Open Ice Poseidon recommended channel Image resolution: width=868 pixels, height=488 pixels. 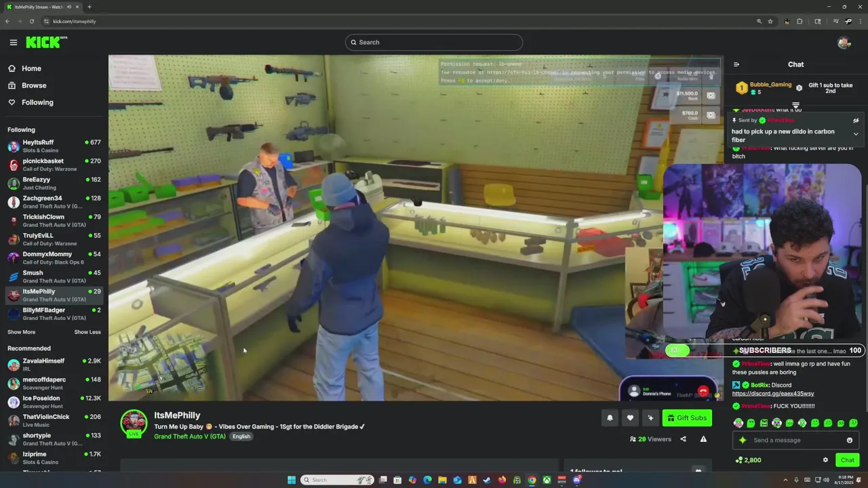54,402
